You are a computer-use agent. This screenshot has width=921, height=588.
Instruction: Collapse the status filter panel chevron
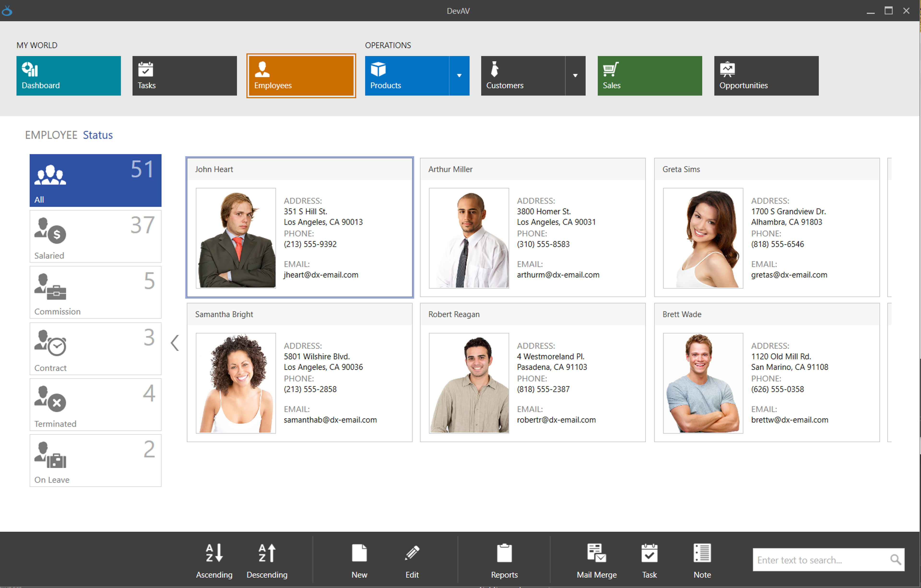(x=175, y=343)
